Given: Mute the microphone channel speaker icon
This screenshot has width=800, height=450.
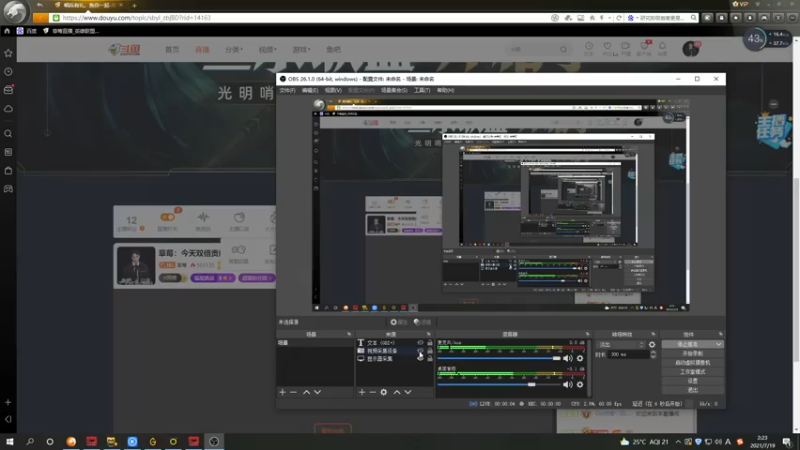Looking at the screenshot, I should [x=567, y=358].
